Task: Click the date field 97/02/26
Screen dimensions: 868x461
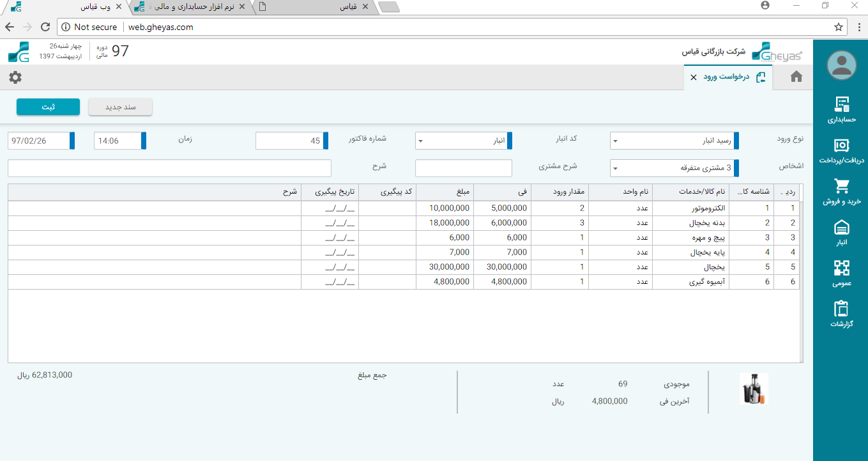Action: [x=42, y=141]
